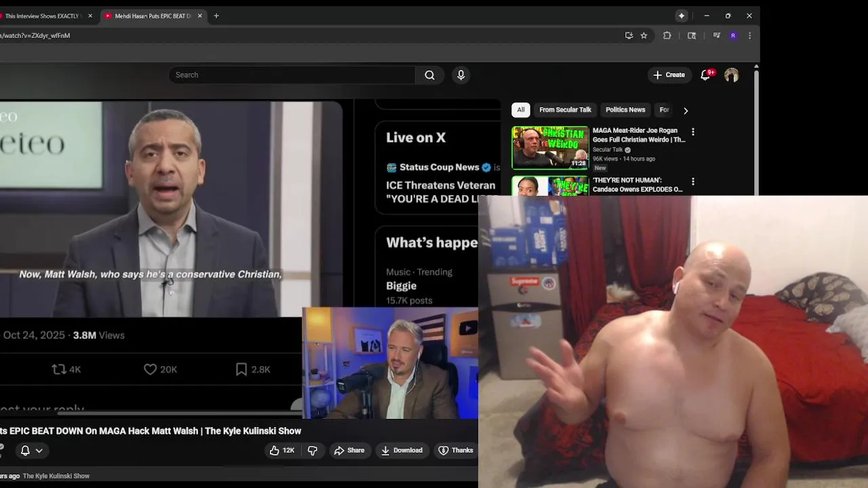Open 'THEY'RE NOT HUMAN' Candace Owens video title
Image resolution: width=868 pixels, height=488 pixels.
pos(637,185)
